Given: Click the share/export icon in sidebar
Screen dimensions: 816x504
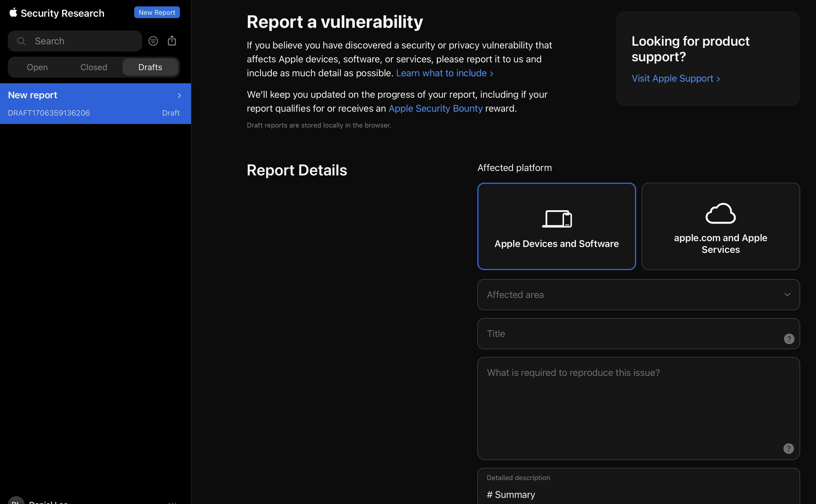Looking at the screenshot, I should pyautogui.click(x=172, y=41).
